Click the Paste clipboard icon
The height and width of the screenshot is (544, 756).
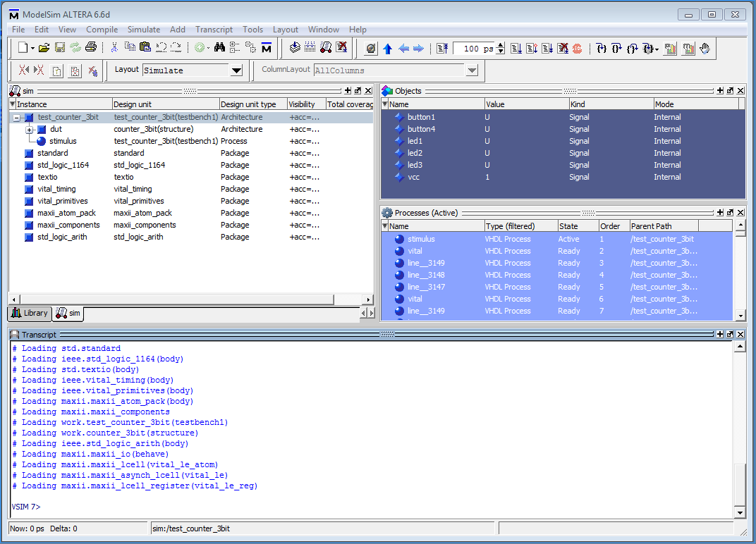(145, 48)
